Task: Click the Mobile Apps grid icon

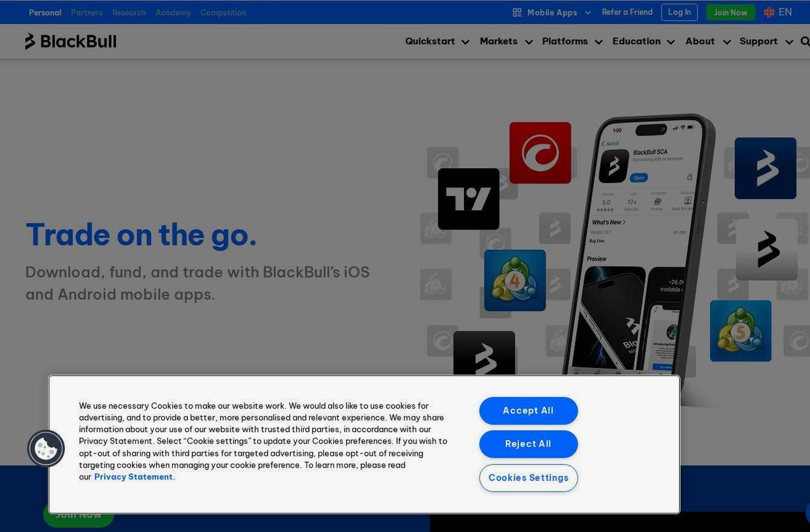Action: [517, 12]
